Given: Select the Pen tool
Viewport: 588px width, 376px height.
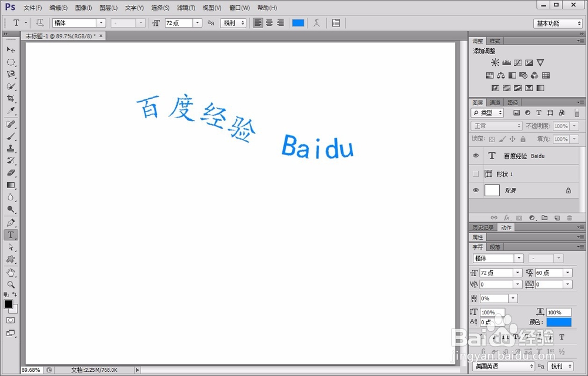Looking at the screenshot, I should (x=11, y=223).
